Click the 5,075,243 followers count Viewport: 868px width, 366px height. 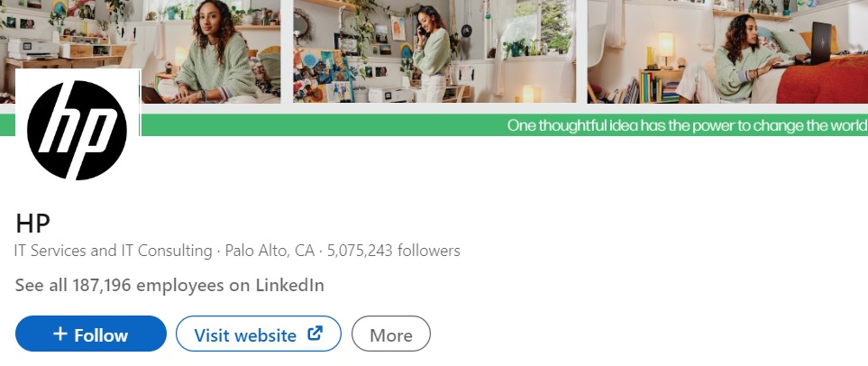click(394, 251)
